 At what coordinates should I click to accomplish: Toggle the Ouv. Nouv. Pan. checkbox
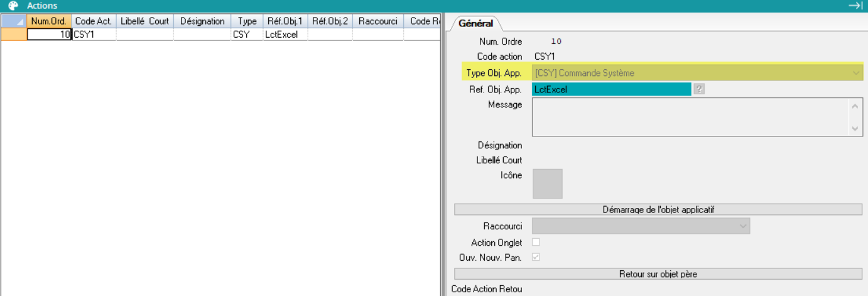[536, 257]
